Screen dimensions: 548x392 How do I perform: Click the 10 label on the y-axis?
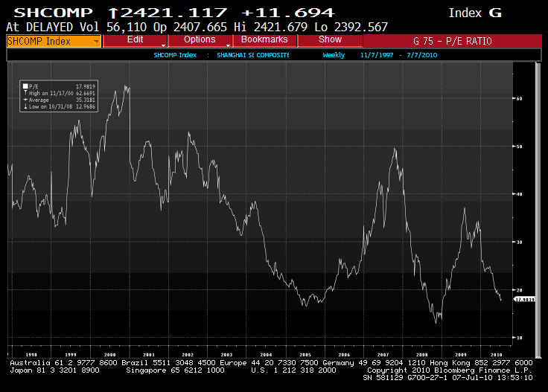(520, 338)
